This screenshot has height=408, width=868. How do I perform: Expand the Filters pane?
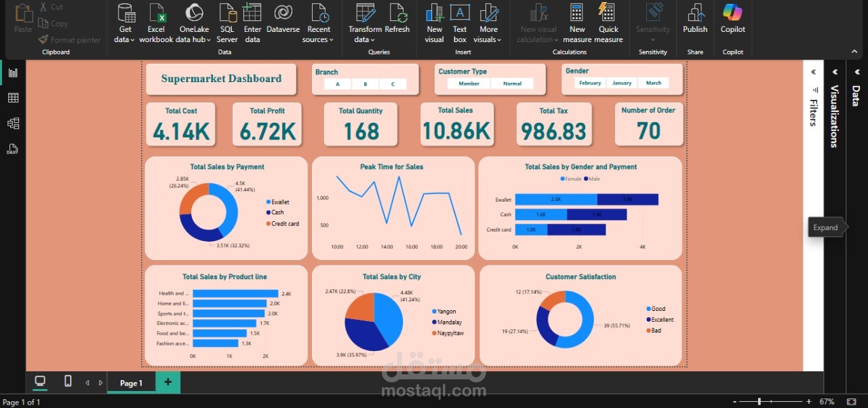click(814, 72)
